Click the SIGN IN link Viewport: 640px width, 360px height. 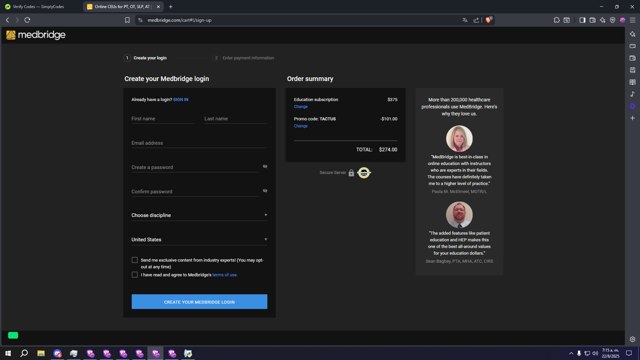(181, 100)
